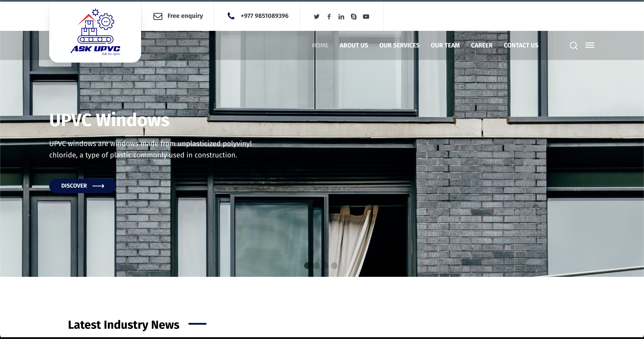Open the OUR TEAM navigation menu
This screenshot has height=339, width=644.
(445, 45)
